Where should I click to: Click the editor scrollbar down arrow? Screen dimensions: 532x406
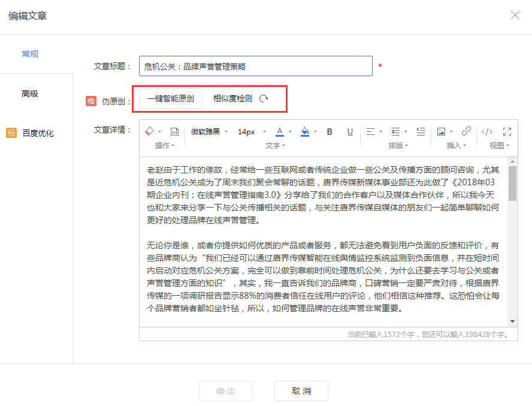512,321
